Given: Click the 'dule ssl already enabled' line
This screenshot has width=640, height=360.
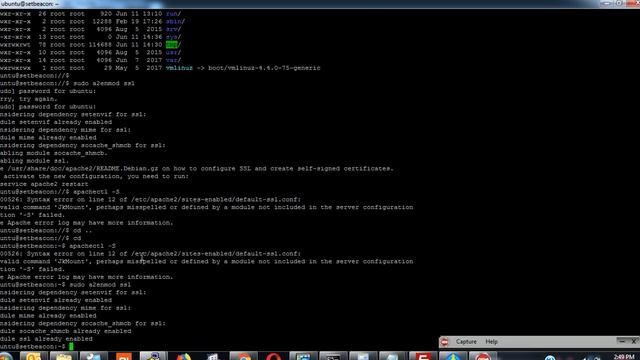Looking at the screenshot, I should (x=46, y=339).
